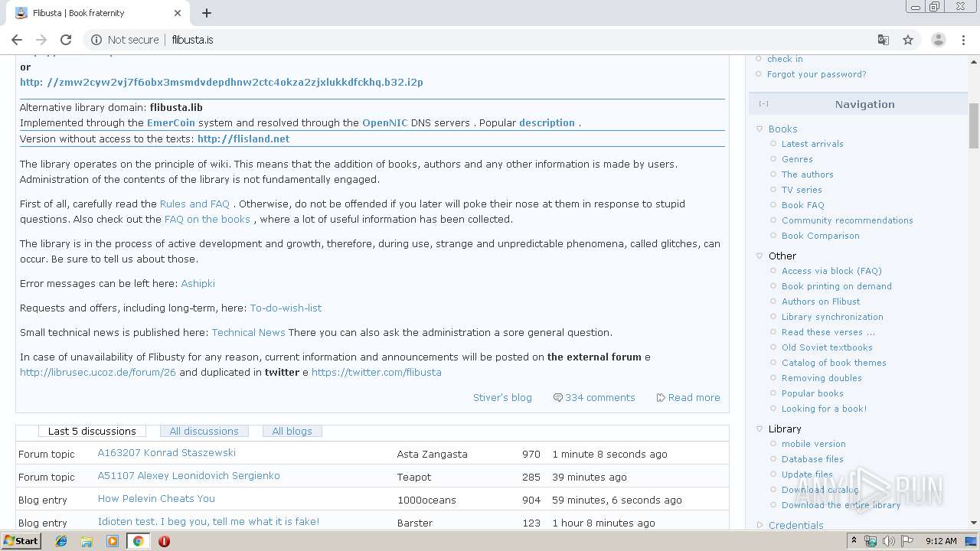Switch to the All discussions tab
The width and height of the screenshot is (980, 551).
pos(204,432)
